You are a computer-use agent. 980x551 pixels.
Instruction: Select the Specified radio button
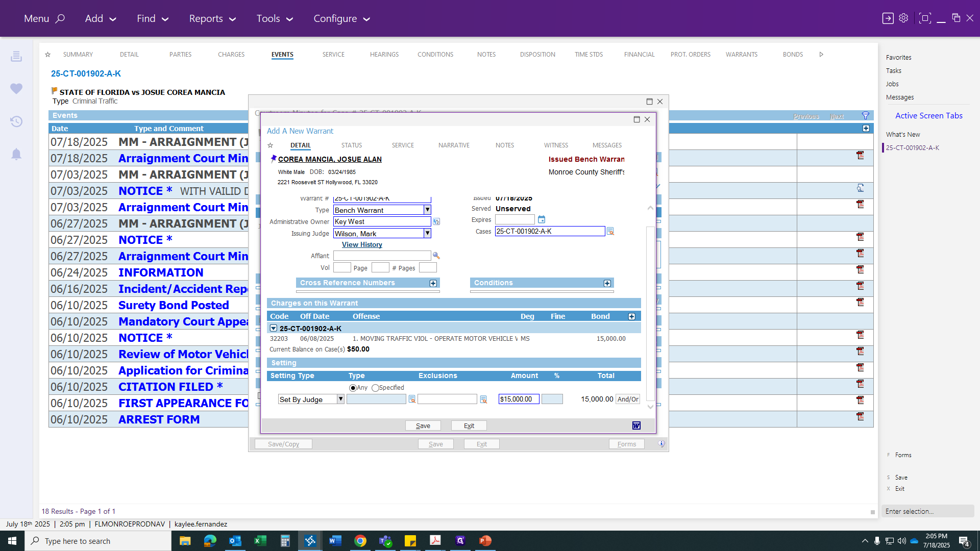point(376,388)
